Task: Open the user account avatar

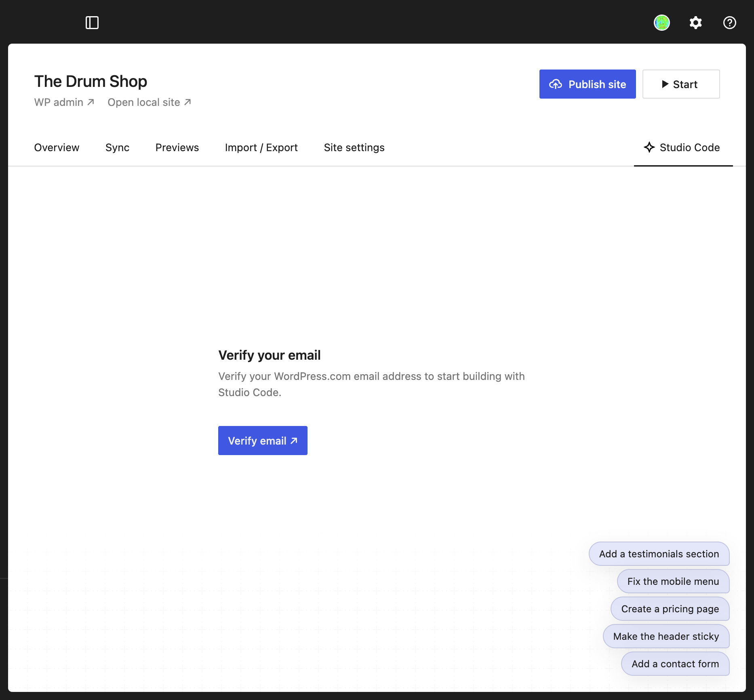Action: coord(662,23)
